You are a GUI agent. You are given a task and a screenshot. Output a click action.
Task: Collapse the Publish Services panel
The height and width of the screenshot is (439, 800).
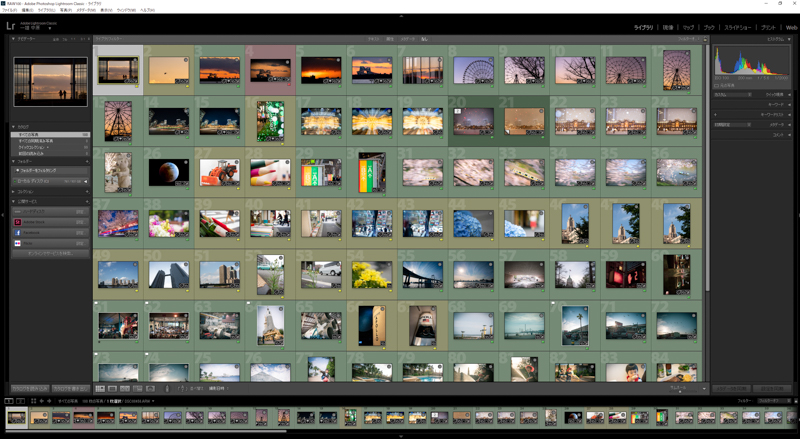[13, 202]
